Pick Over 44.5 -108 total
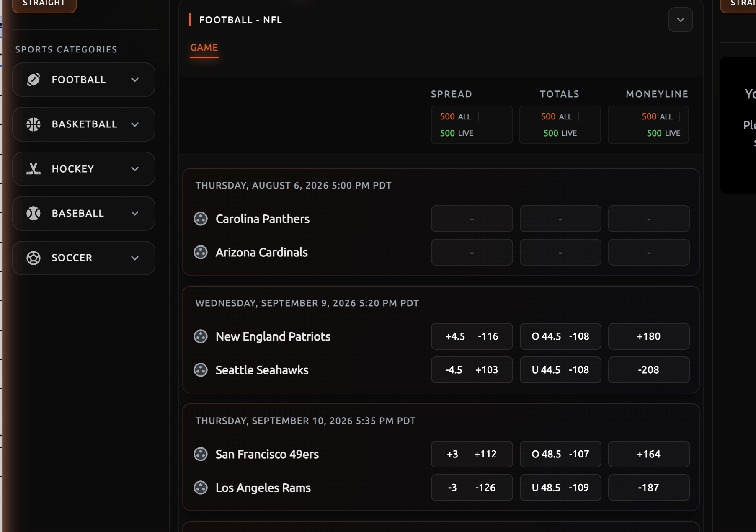 pyautogui.click(x=560, y=336)
